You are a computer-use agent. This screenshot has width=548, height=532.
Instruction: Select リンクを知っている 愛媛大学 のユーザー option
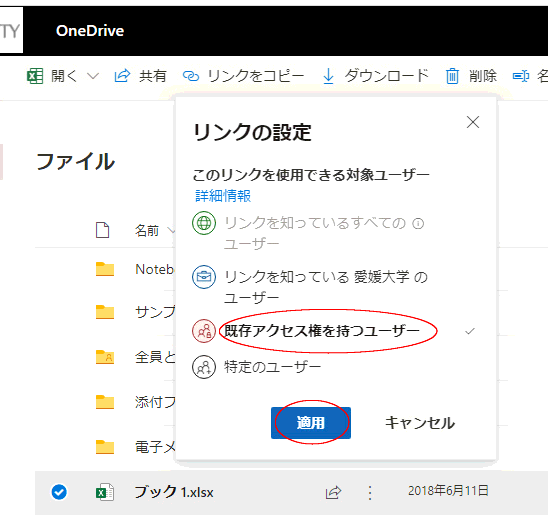(326, 287)
